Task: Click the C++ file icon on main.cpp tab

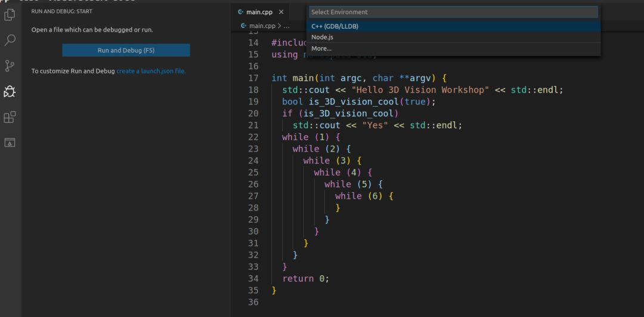Action: (x=241, y=12)
